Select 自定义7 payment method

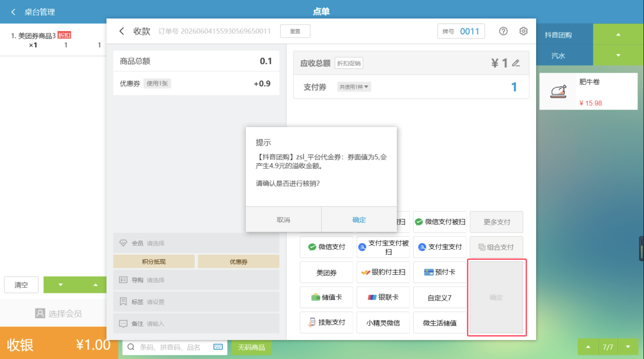coord(440,297)
